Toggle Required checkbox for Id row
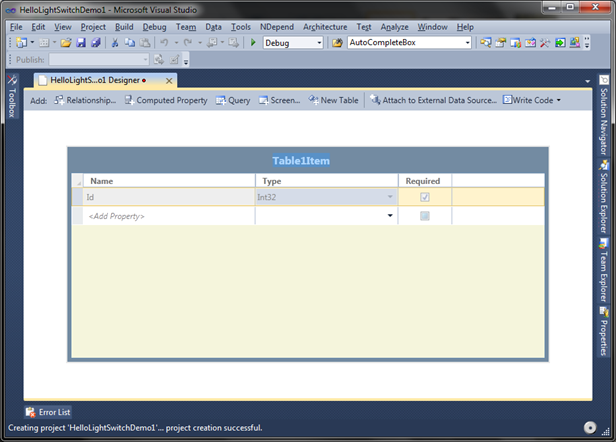 (x=425, y=197)
